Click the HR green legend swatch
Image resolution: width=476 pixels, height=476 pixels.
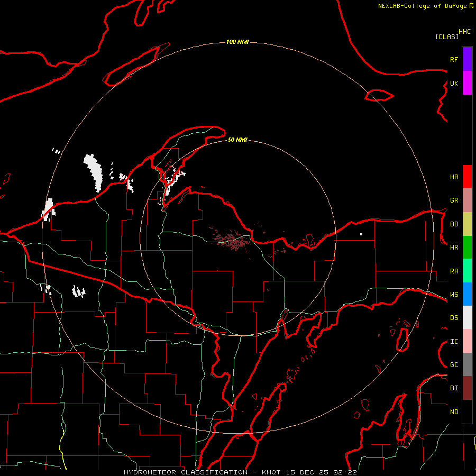click(467, 247)
